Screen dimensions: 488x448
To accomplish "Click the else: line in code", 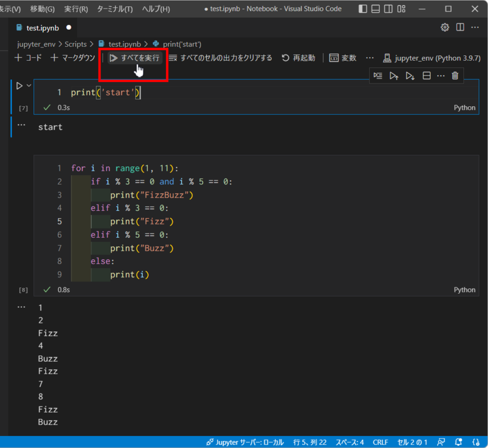I will (102, 261).
